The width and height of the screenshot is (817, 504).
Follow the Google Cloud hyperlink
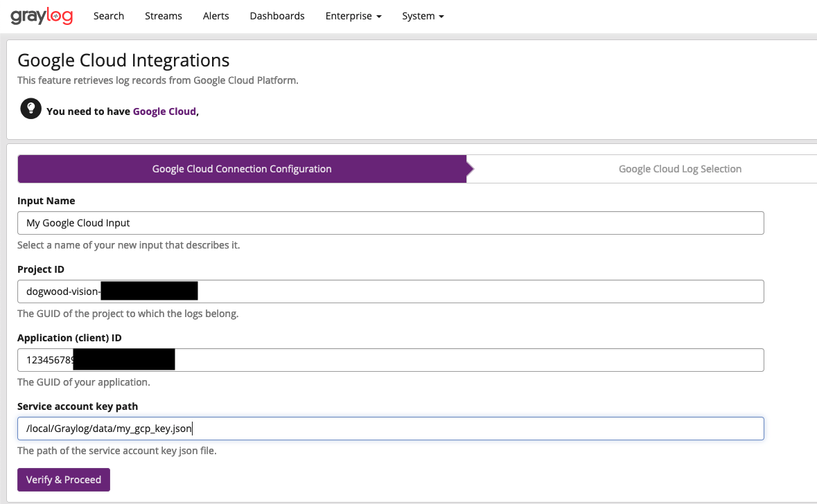coord(164,111)
